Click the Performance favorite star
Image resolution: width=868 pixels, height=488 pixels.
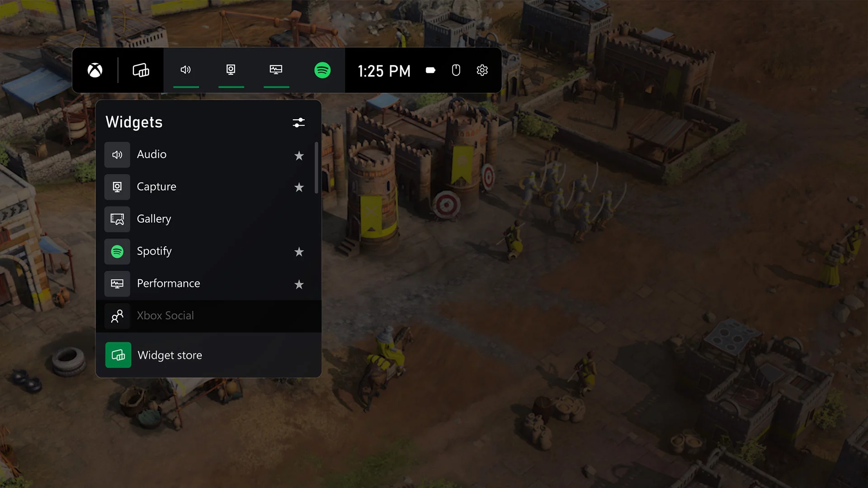coord(299,284)
